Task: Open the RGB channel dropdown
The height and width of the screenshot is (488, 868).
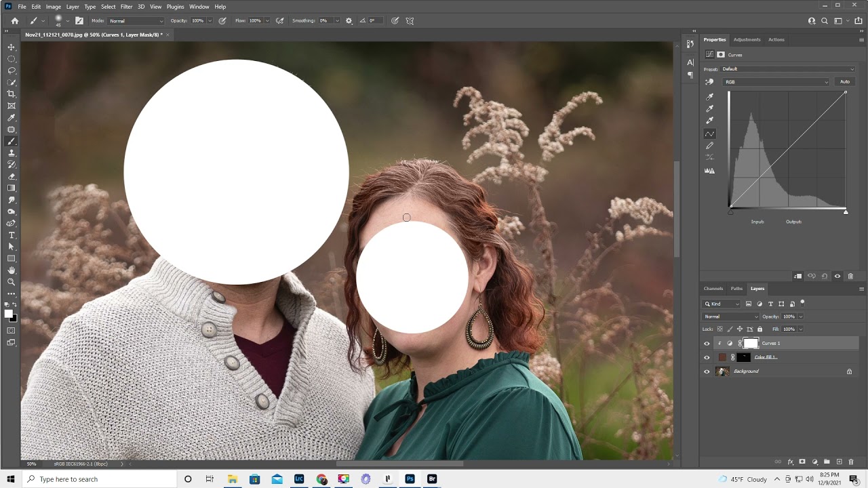Action: point(776,82)
